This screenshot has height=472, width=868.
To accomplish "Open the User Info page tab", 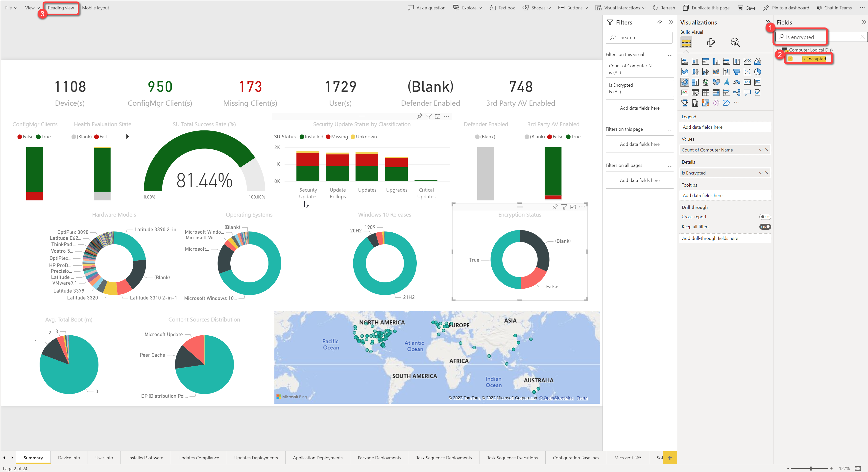I will [104, 457].
